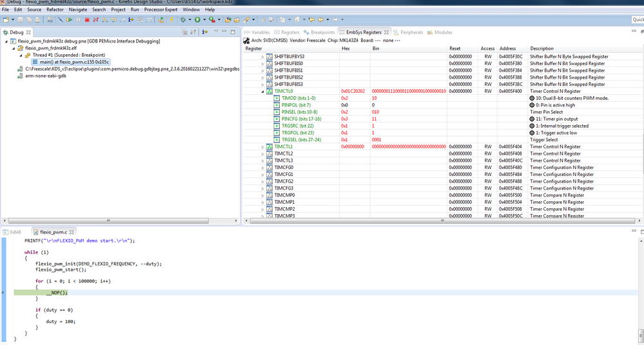Switch to the Variables tab

pyautogui.click(x=257, y=32)
